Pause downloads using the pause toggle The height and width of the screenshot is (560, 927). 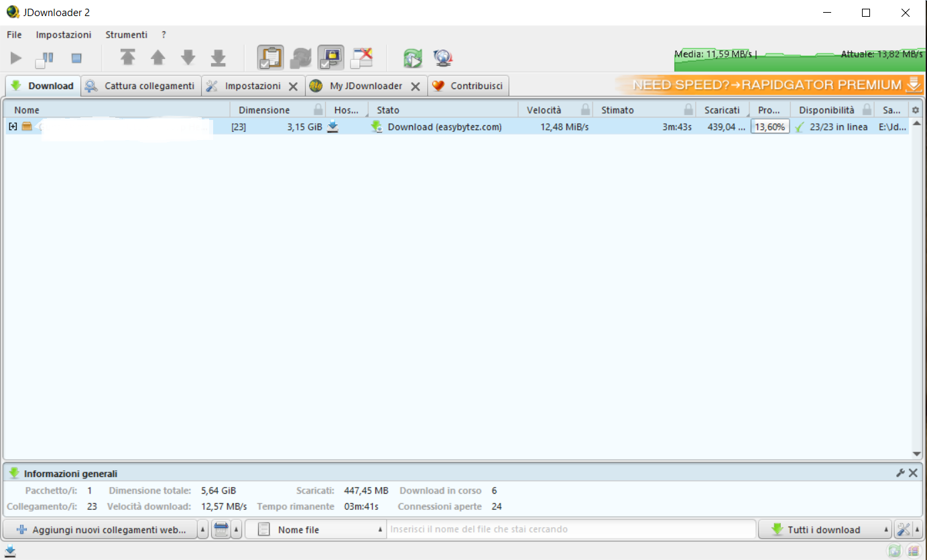(45, 58)
